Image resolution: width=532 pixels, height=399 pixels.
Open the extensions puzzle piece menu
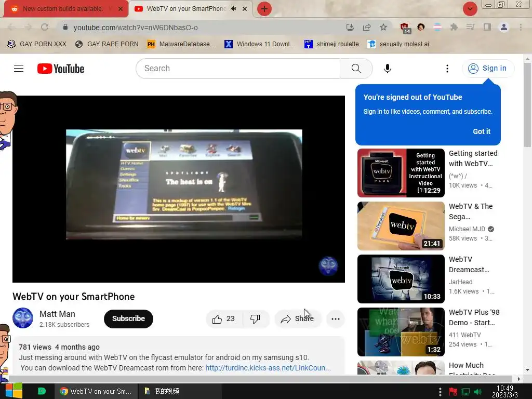click(x=454, y=27)
